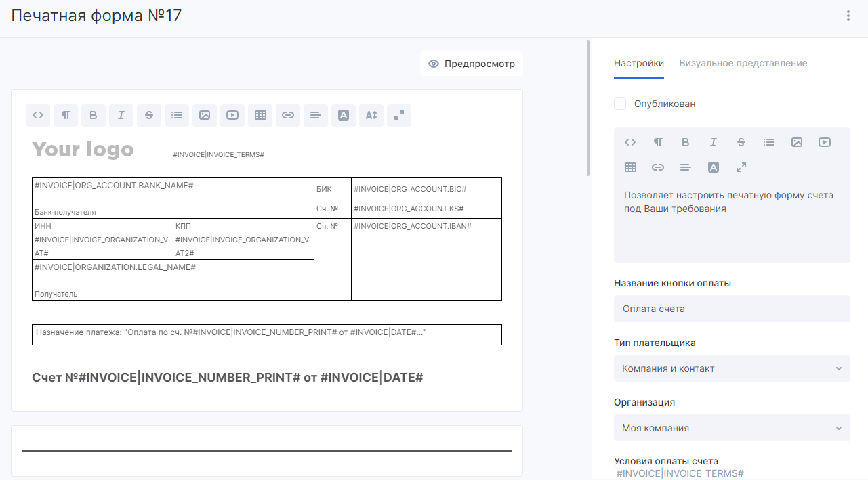Open the three-dot options menu

(848, 16)
